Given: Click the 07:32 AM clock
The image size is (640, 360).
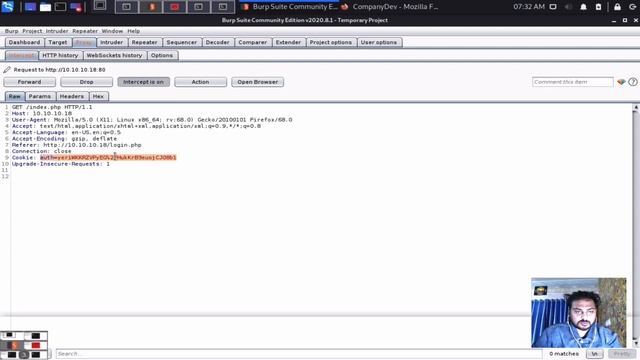Looking at the screenshot, I should pyautogui.click(x=529, y=7).
